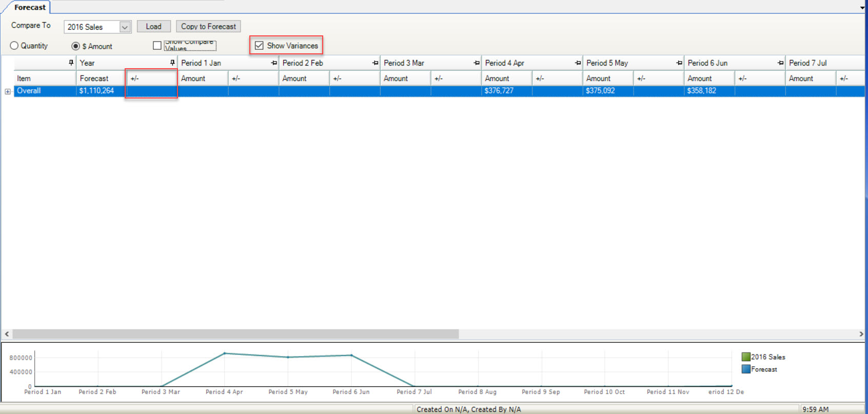Select the Quantity radio button

pyautogui.click(x=14, y=46)
